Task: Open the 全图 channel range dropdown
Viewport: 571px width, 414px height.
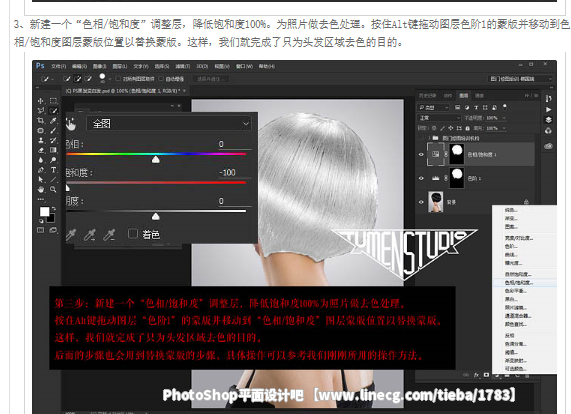Action: coord(169,124)
